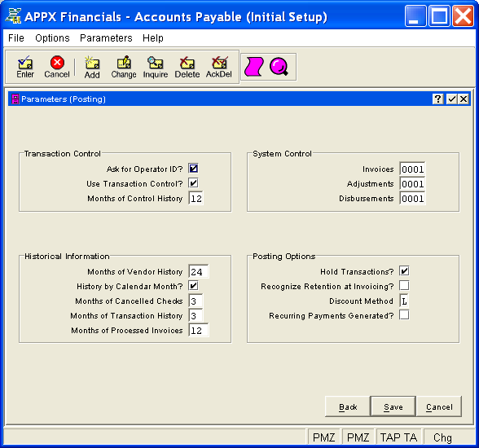Viewport: 479px width, 448px height.
Task: Toggle Ask for Operator ID checkbox
Action: 193,169
